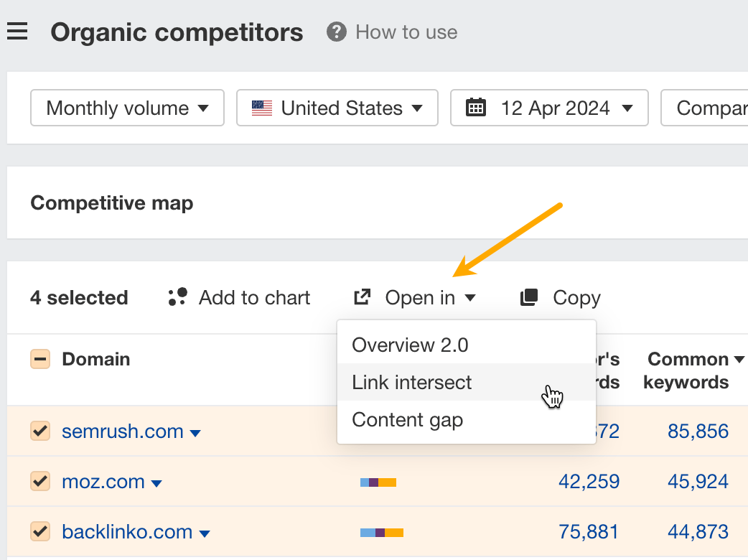Click the Add to chart icon
Image resolution: width=748 pixels, height=560 pixels.
[177, 297]
